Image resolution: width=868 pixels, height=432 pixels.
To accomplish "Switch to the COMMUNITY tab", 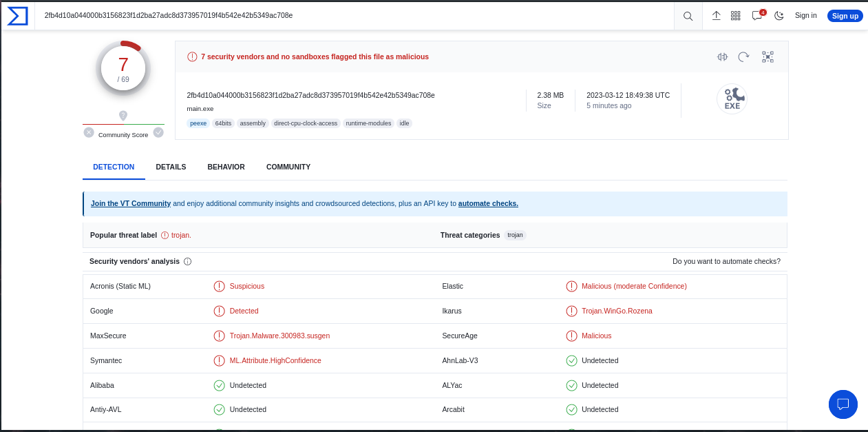I will click(x=288, y=167).
